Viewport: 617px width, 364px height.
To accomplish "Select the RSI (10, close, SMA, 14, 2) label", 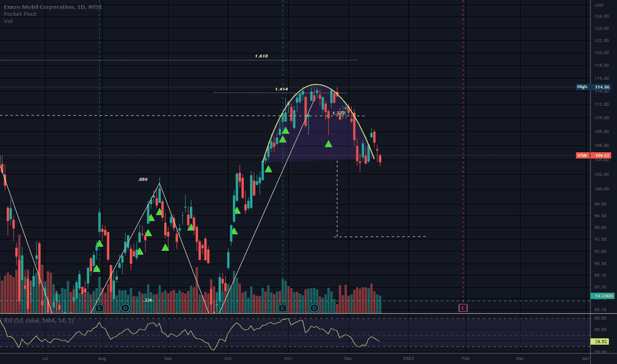I will tap(38, 321).
